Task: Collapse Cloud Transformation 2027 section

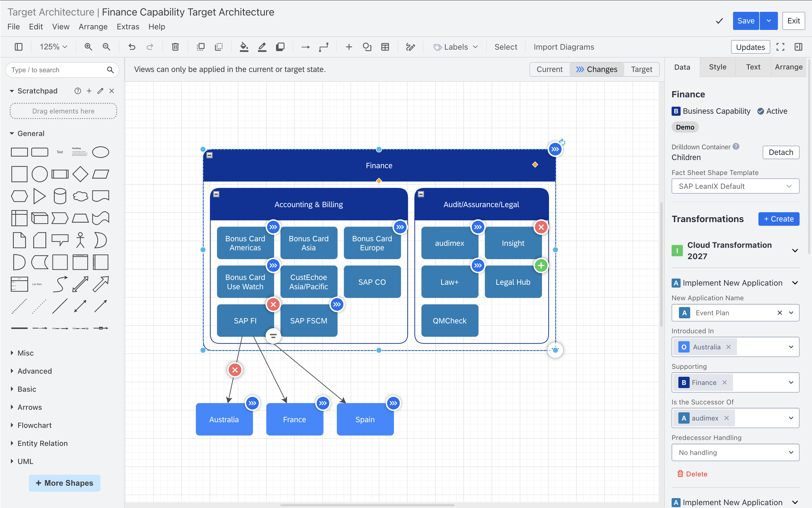Action: click(x=795, y=250)
